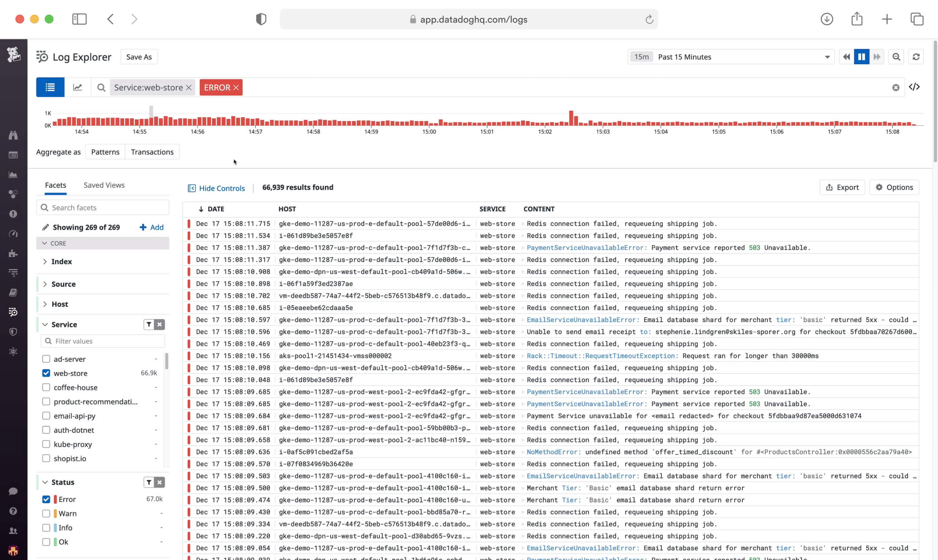Click the search/filter icon in log toolbar

point(101,87)
